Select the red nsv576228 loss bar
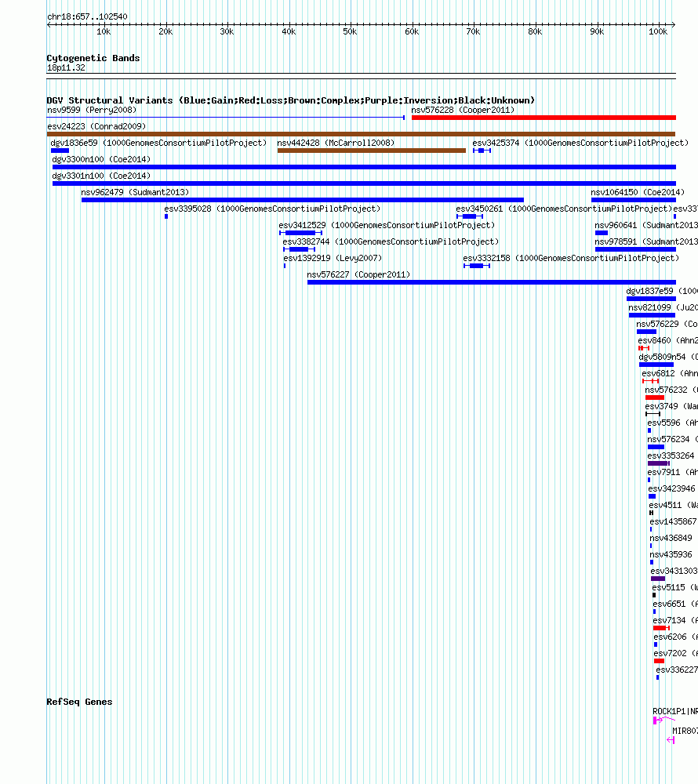Viewport: 698px width, 784px height. pyautogui.click(x=543, y=118)
